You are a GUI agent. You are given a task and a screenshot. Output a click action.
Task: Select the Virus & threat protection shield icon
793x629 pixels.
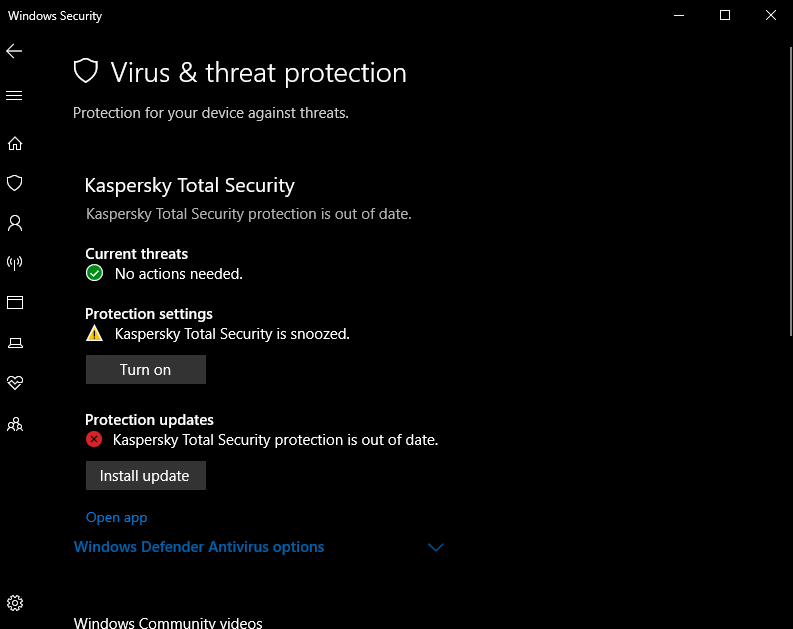14,183
